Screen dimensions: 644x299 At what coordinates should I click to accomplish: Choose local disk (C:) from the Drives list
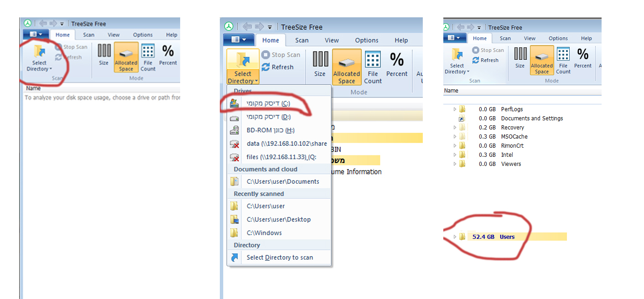click(x=279, y=103)
